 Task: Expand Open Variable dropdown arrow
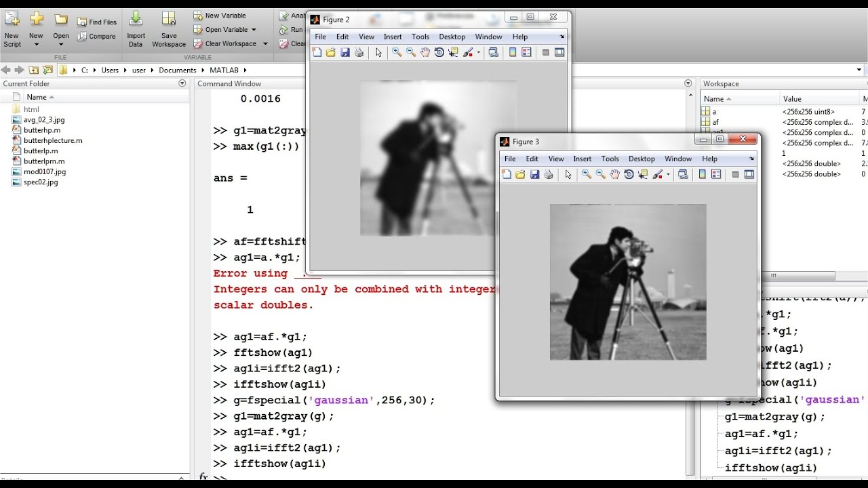click(x=254, y=30)
